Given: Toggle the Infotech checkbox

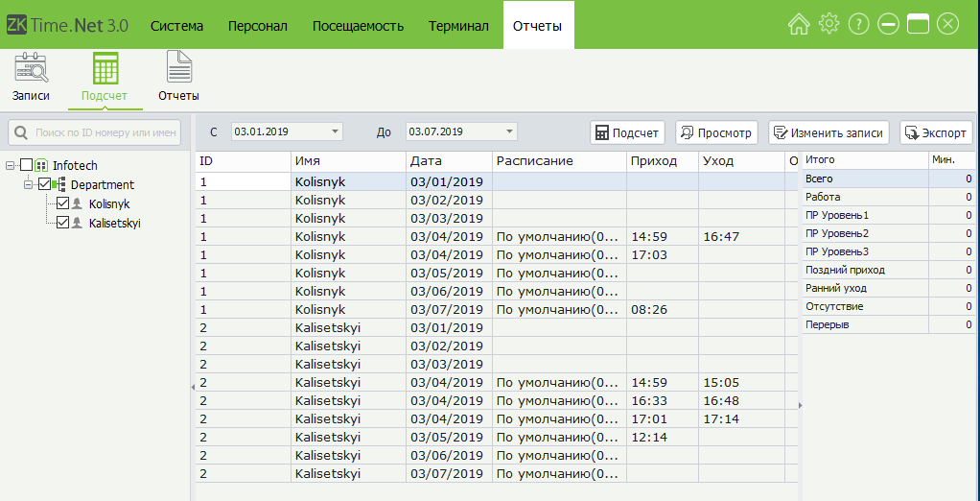Looking at the screenshot, I should [x=27, y=166].
